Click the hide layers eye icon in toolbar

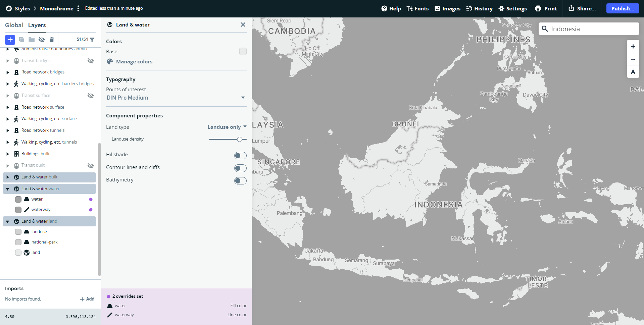(42, 40)
